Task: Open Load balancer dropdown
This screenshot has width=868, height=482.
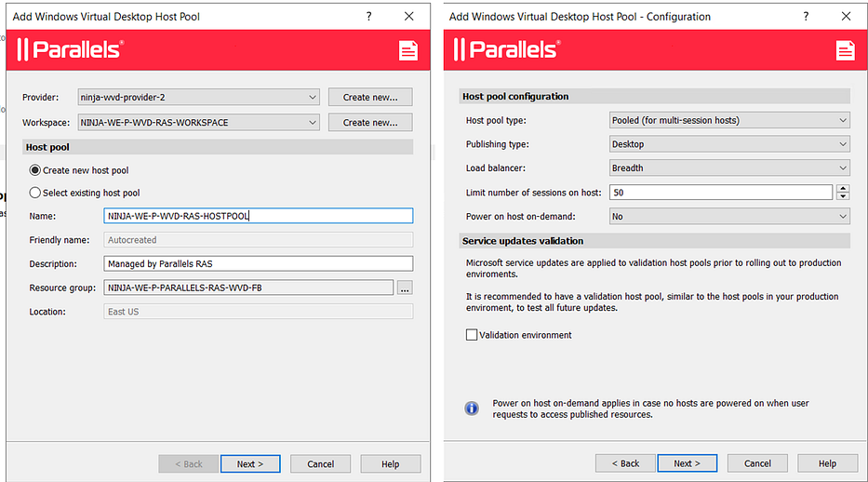Action: click(x=729, y=167)
